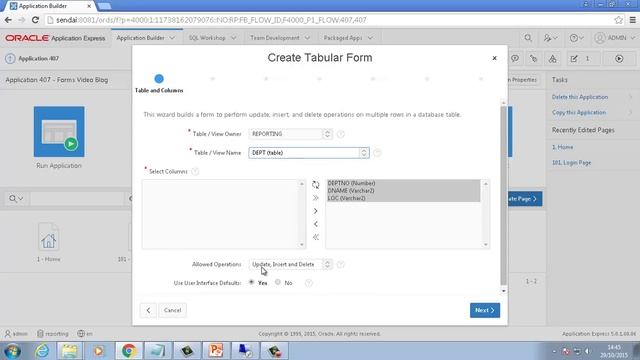Open the Application Builder tab
This screenshot has width=640, height=360.
coord(140,38)
